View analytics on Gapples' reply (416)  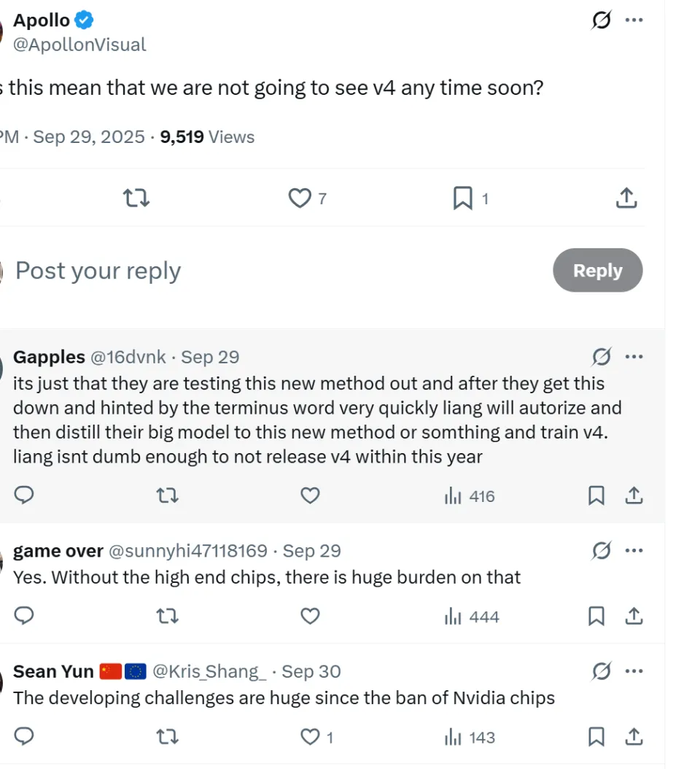click(x=470, y=496)
